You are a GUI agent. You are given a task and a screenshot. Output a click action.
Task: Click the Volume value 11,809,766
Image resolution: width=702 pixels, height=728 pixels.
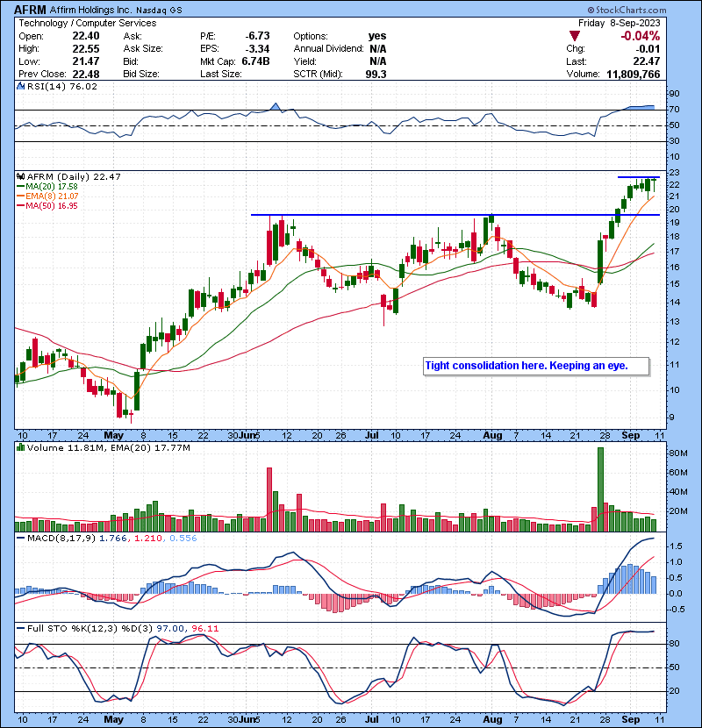click(634, 75)
